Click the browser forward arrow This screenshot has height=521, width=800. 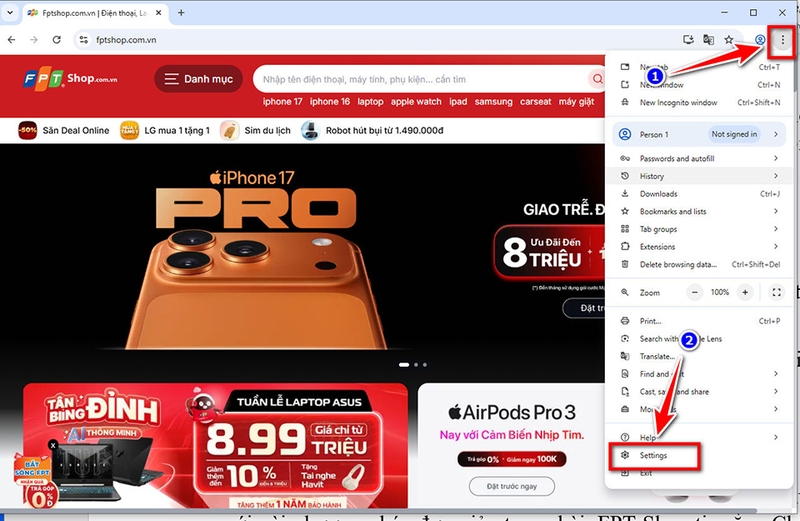(34, 40)
